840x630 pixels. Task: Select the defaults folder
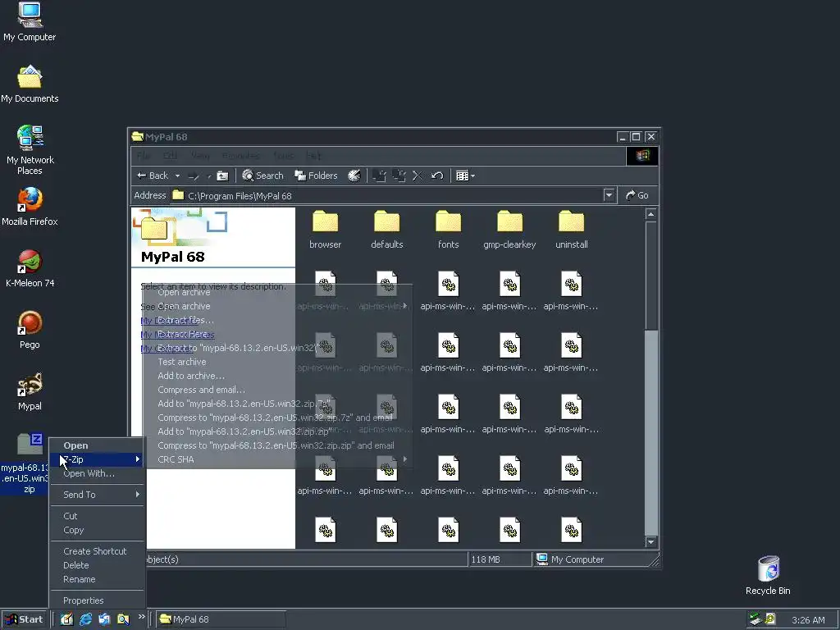[x=387, y=231]
